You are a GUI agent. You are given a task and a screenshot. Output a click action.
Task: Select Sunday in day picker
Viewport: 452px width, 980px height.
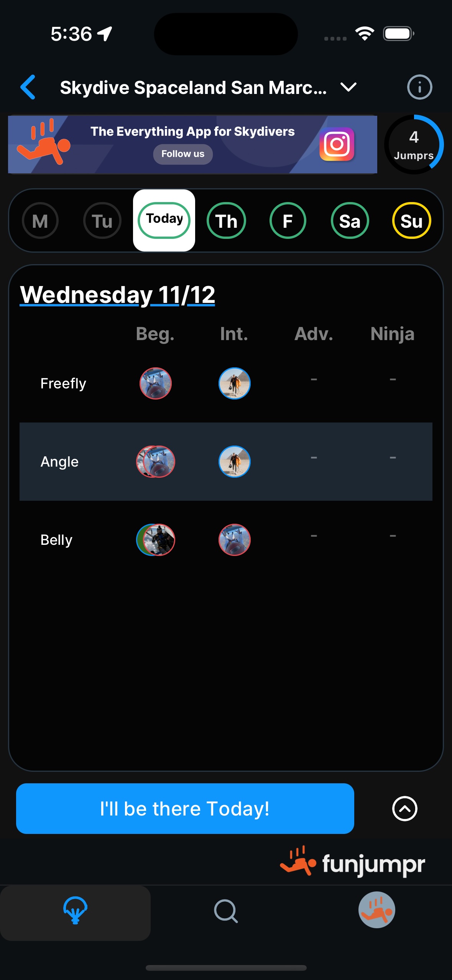point(411,221)
